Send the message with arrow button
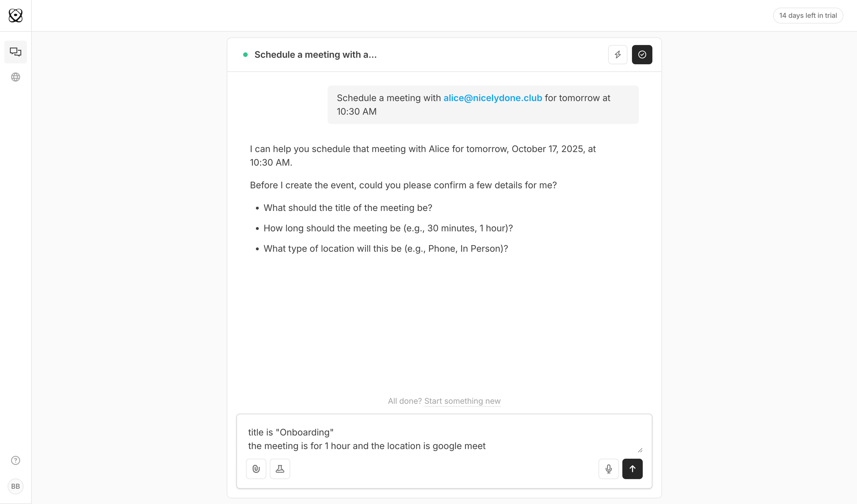 [x=632, y=469]
